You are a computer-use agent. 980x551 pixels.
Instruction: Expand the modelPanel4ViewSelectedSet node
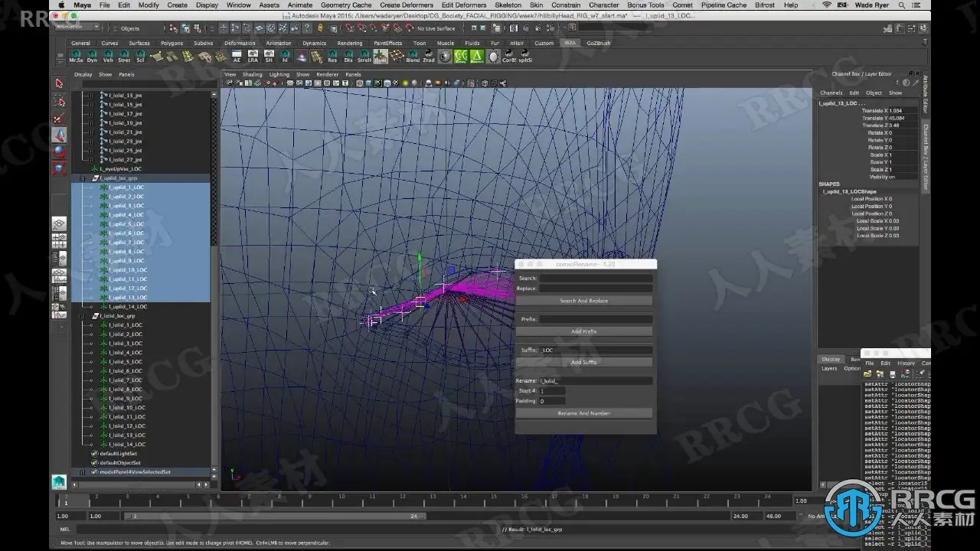pos(83,472)
